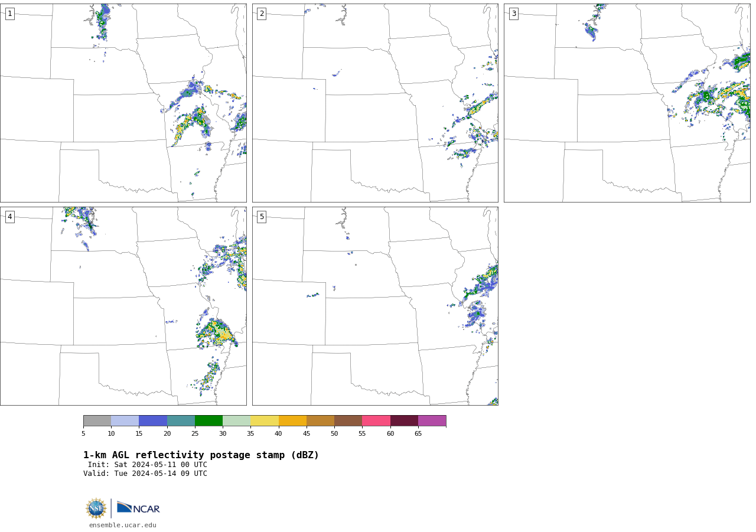
Task: Open ensemble member 4 reflectivity map
Action: (x=123, y=306)
